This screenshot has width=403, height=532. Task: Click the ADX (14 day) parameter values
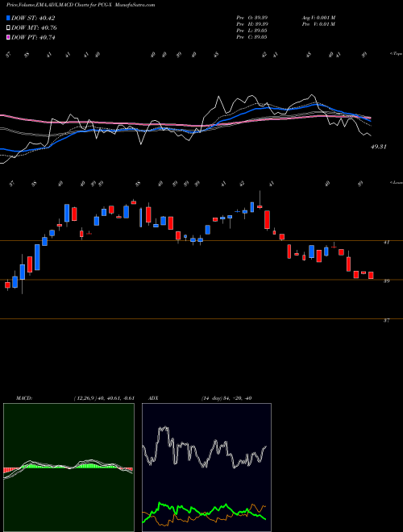226,398
